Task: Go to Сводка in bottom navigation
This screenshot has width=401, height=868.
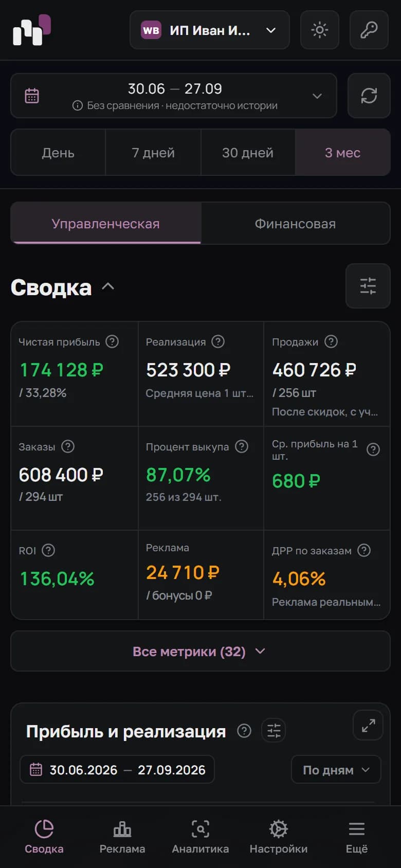Action: click(x=44, y=837)
